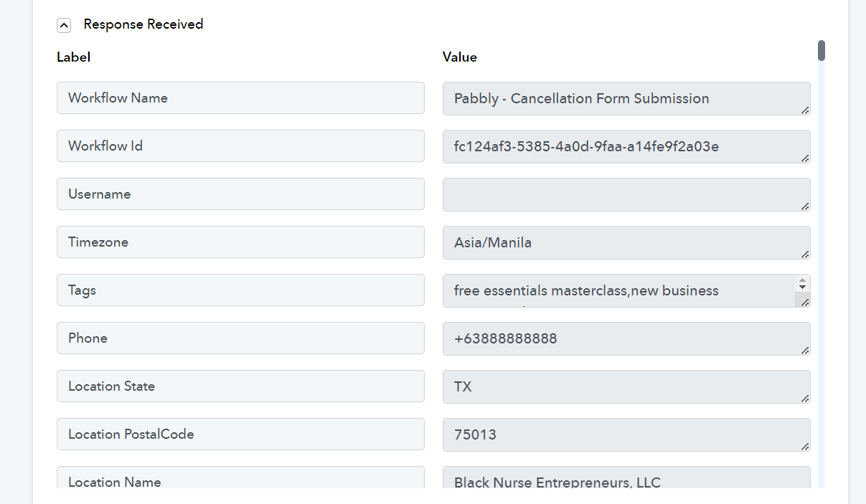Viewport: 866px width, 504px height.
Task: Click the resize handle of Workflow Name value
Action: [x=805, y=110]
